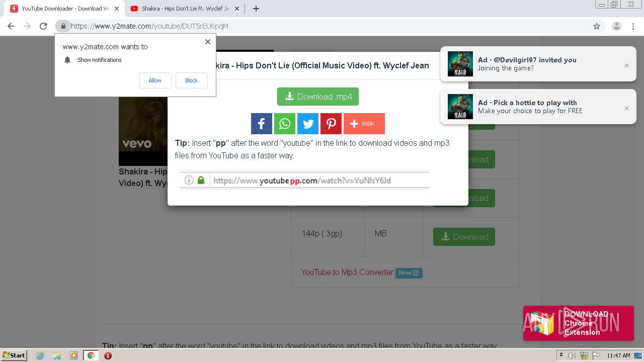Open a new browser tab
The height and width of the screenshot is (362, 644).
point(256,9)
